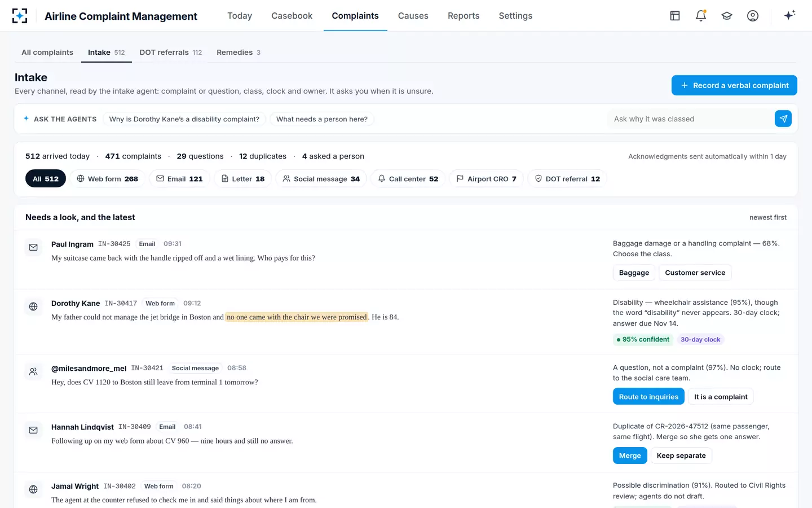812x508 pixels.
Task: Open the graduation cap learning icon
Action: 727,16
